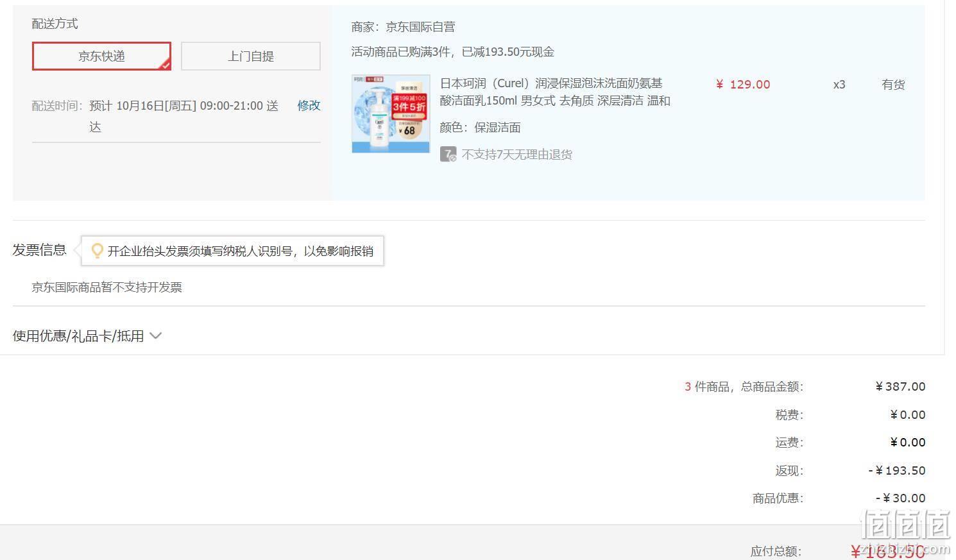Click the 应付总额 label
956x560 pixels.
776,551
